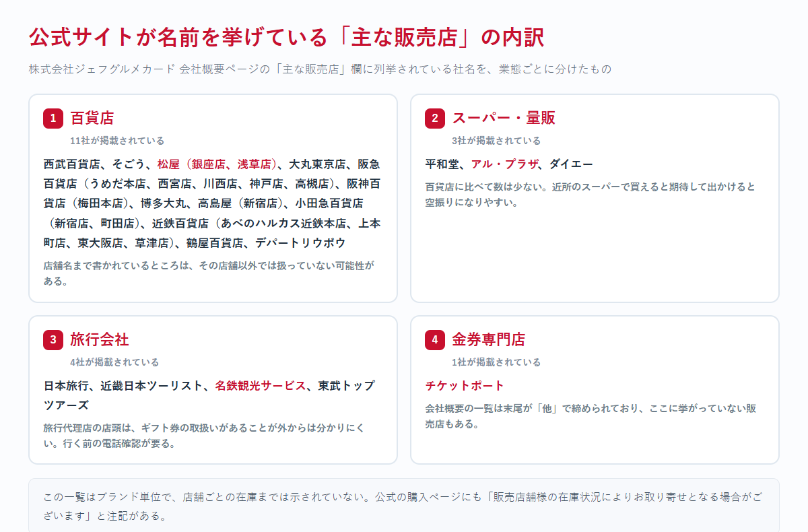
Task: Click the number 2 badge beside スーパー・量販
Action: tap(435, 118)
